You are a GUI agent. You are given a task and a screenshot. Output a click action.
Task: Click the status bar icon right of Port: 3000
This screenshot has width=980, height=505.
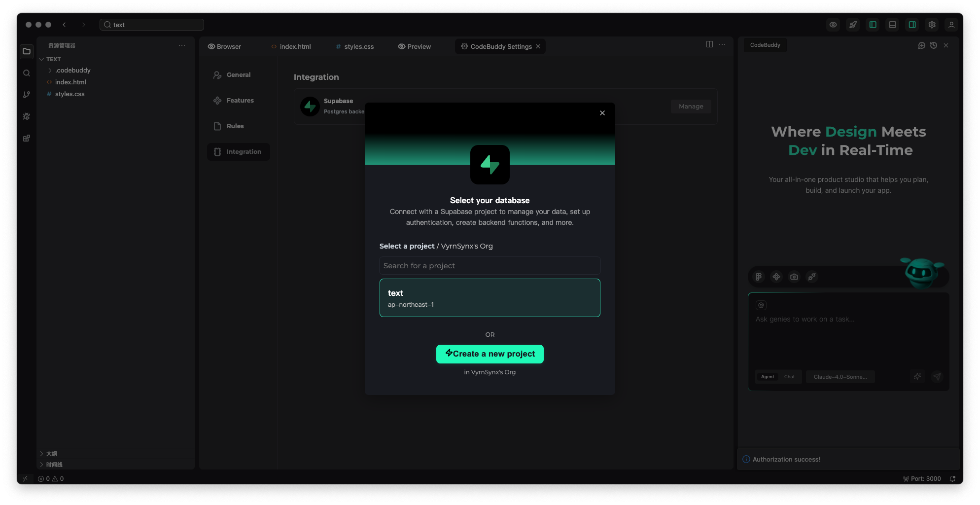coord(952,479)
